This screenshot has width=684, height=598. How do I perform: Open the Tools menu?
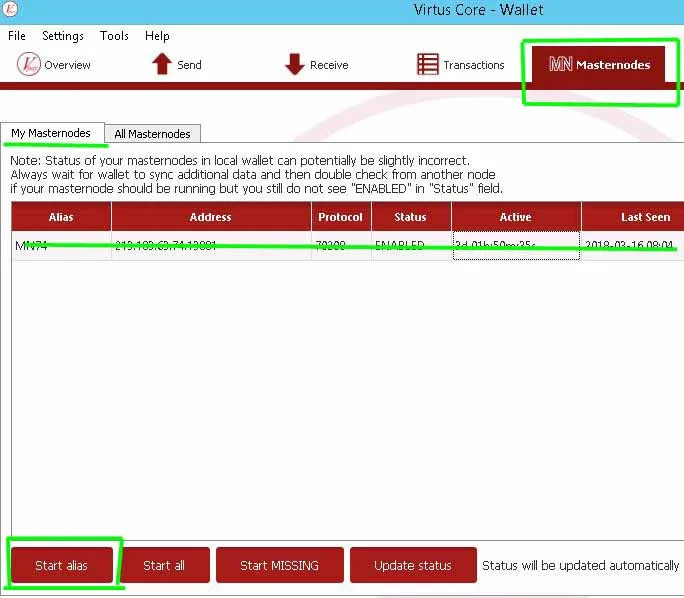pyautogui.click(x=114, y=36)
